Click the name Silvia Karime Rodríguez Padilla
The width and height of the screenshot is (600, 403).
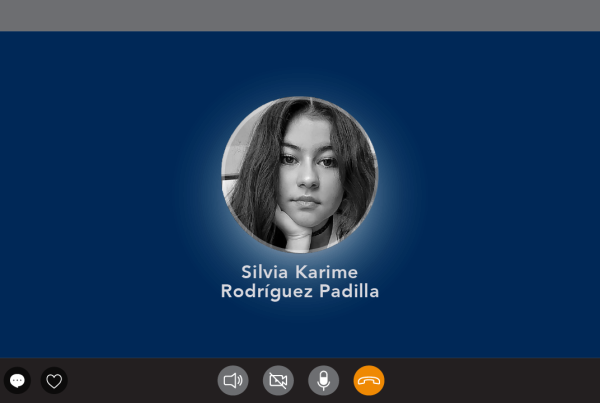(x=300, y=282)
